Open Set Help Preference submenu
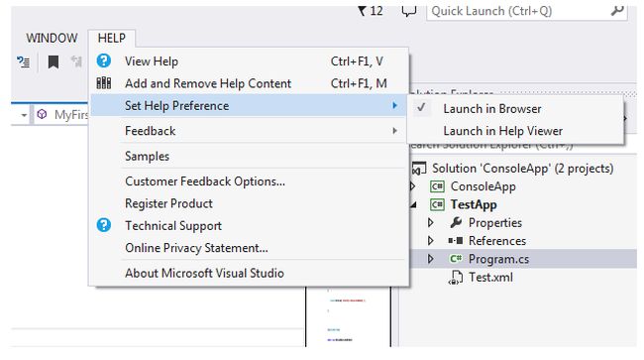 (x=249, y=105)
